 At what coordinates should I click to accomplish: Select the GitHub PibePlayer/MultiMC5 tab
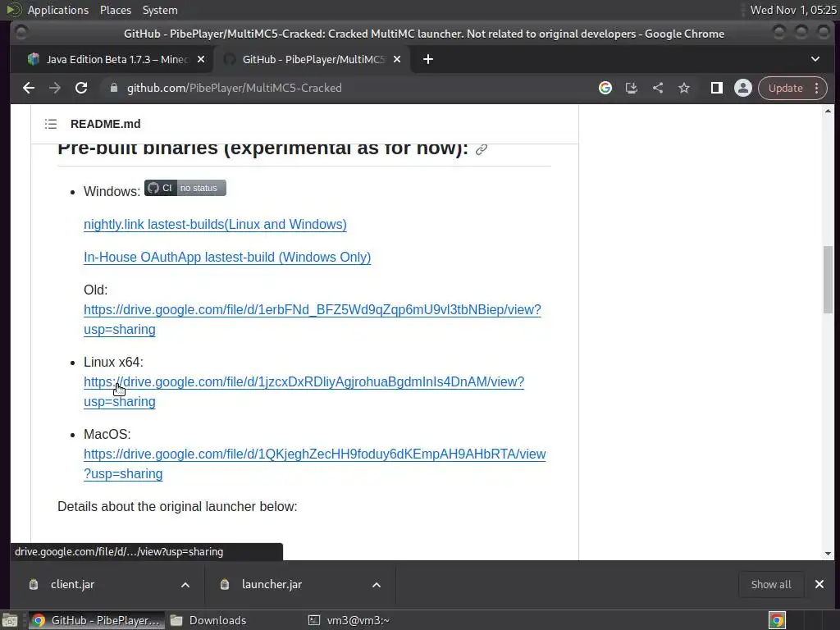click(x=313, y=59)
